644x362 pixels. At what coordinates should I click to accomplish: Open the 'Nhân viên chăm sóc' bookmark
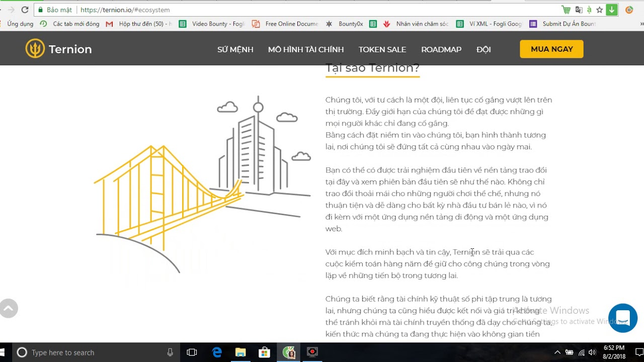pos(416,24)
